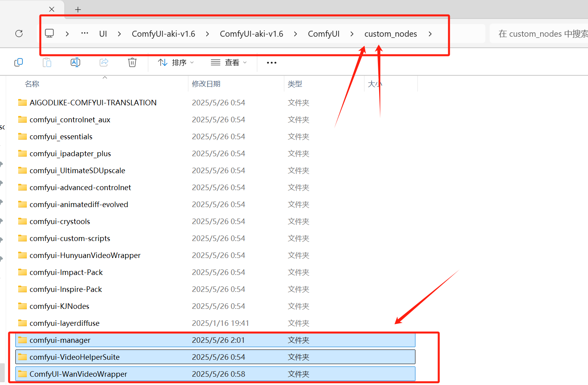Select comfyui-advanced-controlnet folder
Image resolution: width=588 pixels, height=385 pixels.
click(80, 187)
